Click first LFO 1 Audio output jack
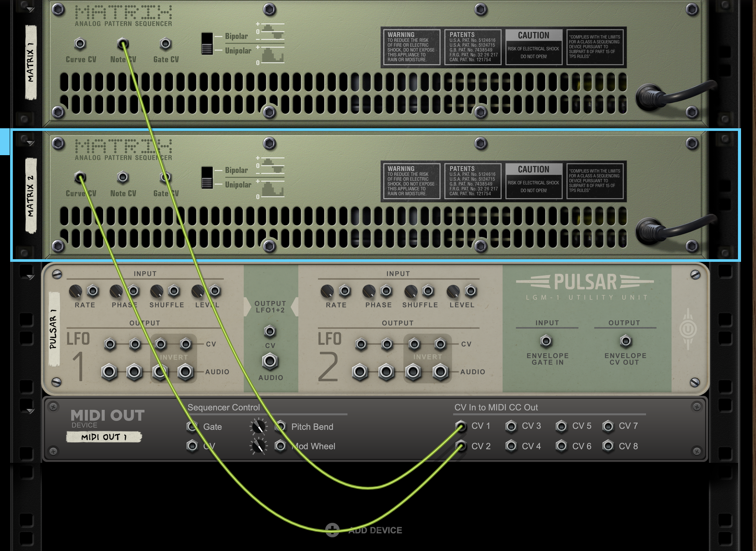Screen dimensions: 756x551 point(109,372)
